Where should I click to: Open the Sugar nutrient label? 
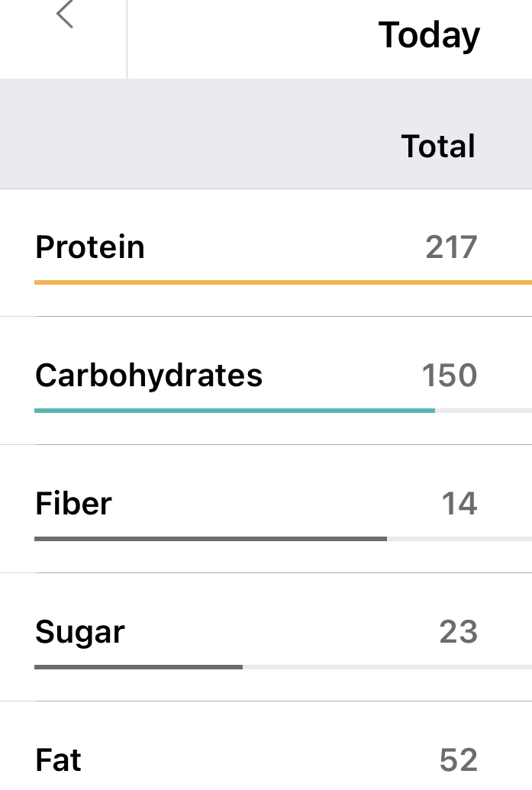pyautogui.click(x=80, y=632)
